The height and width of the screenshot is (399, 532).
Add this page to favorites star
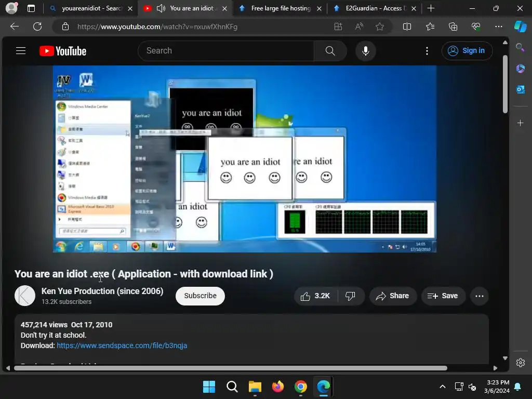coord(380,26)
